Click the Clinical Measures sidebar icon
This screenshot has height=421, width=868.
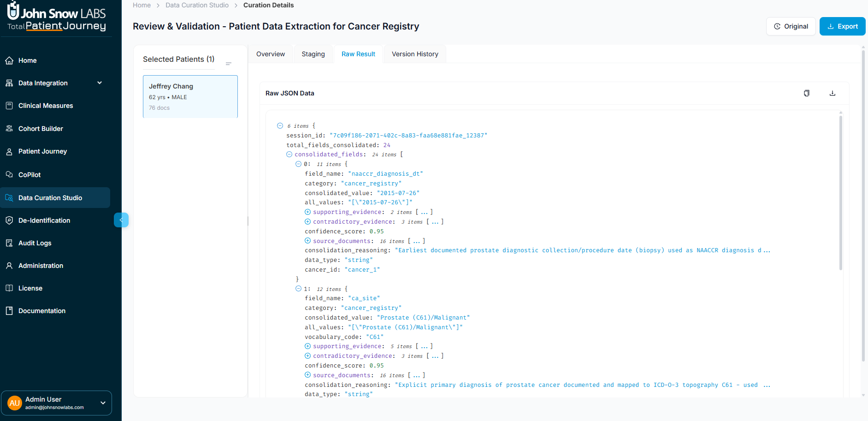(9, 106)
